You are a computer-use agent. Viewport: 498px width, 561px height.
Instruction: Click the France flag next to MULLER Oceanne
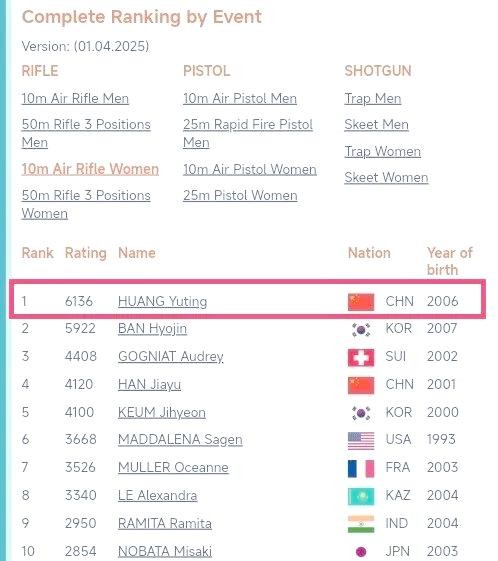[x=361, y=468]
